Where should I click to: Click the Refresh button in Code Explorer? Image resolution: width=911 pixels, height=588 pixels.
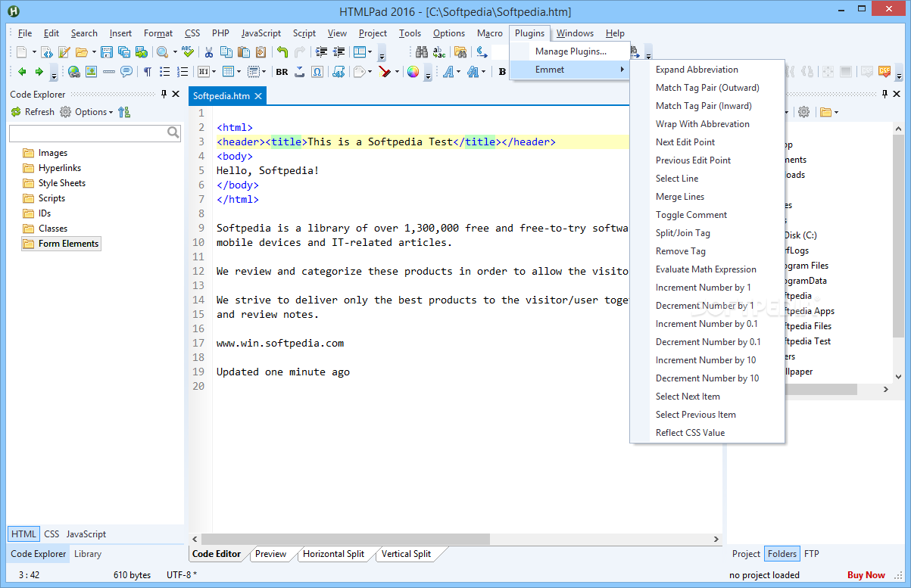click(x=33, y=112)
